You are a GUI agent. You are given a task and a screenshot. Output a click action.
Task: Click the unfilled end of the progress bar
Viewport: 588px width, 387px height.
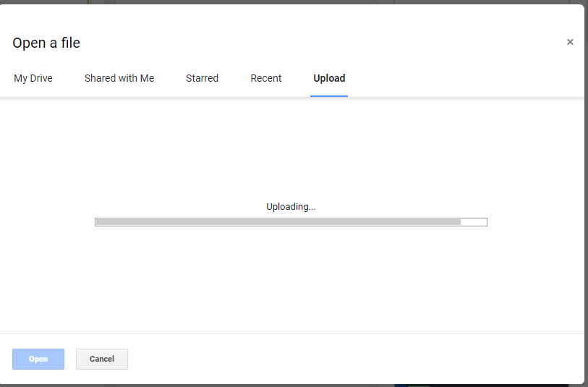coord(474,222)
